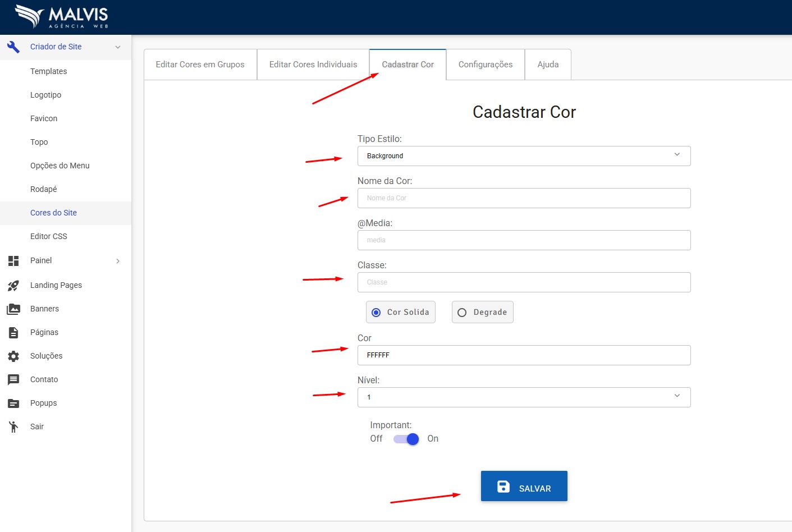Screen dimensions: 792x532
Task: Click the Soluções gear icon
Action: click(13, 356)
